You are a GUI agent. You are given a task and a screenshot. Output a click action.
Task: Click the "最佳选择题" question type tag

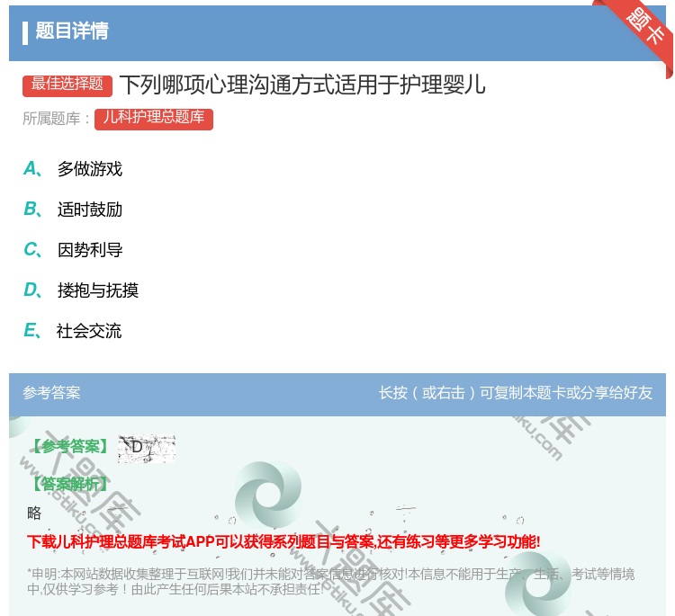tap(67, 85)
